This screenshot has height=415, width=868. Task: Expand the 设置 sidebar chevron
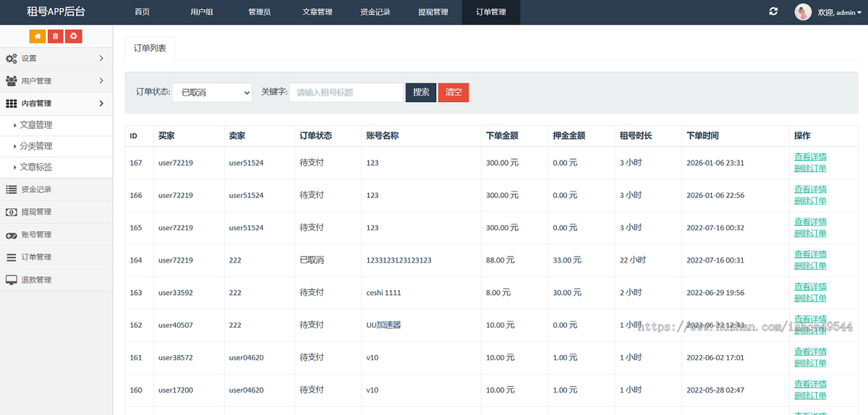coord(101,59)
